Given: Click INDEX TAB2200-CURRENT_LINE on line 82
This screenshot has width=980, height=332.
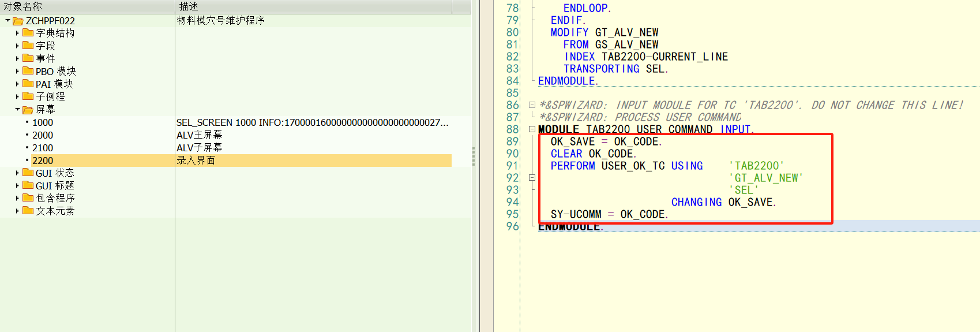Looking at the screenshot, I should (x=646, y=57).
